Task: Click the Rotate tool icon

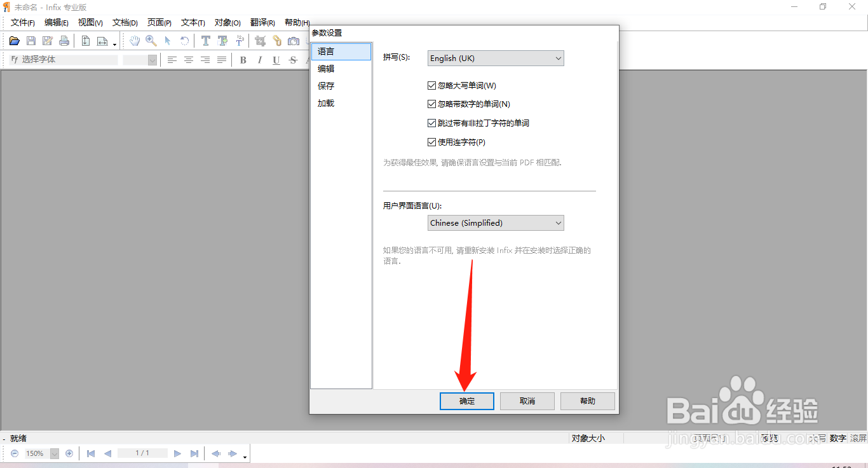Action: pos(184,41)
